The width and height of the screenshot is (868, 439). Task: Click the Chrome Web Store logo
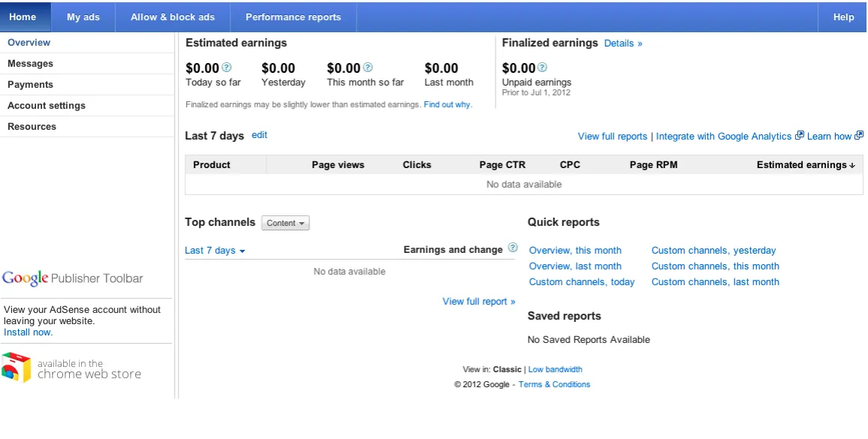pos(71,368)
